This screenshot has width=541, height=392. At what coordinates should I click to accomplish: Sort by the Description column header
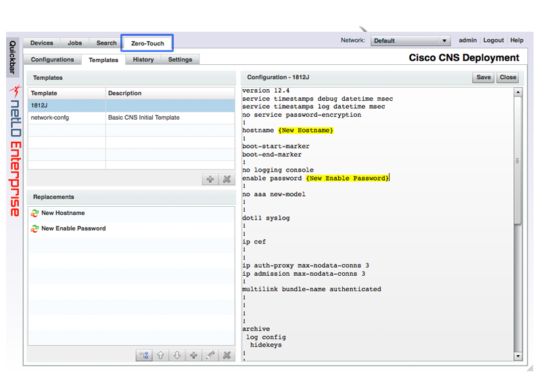pyautogui.click(x=170, y=93)
